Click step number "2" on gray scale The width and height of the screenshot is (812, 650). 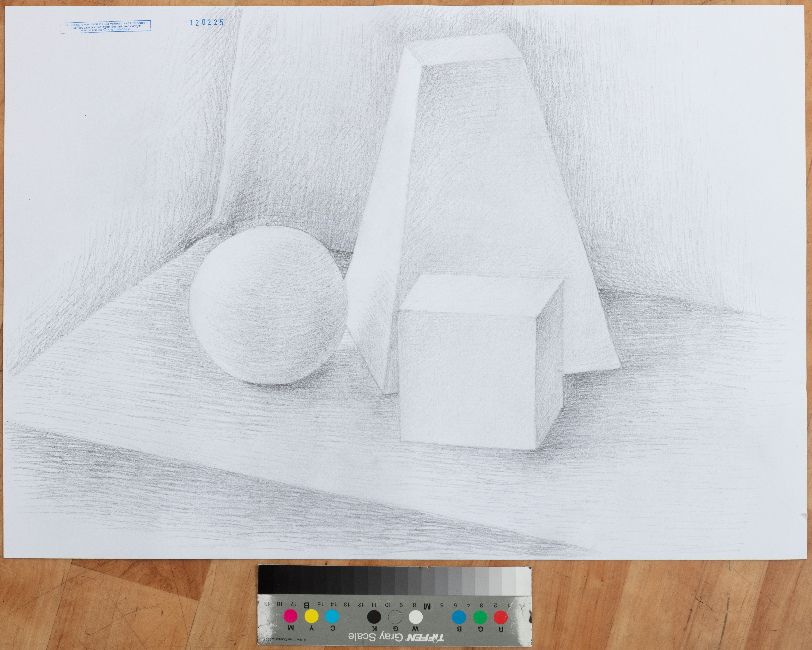[x=495, y=606]
